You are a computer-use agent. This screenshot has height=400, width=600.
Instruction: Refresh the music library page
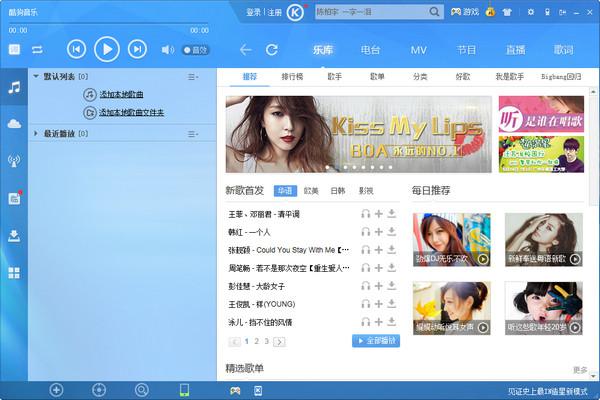(x=272, y=50)
